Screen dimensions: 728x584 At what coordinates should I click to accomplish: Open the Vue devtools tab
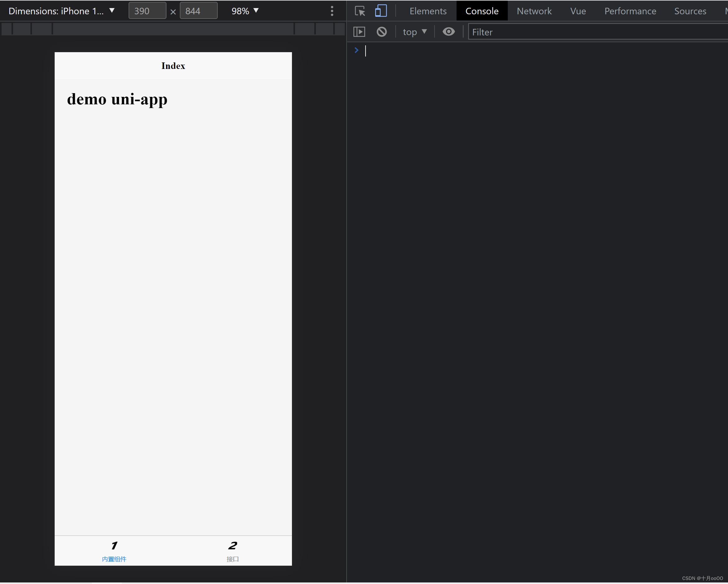[x=578, y=11]
